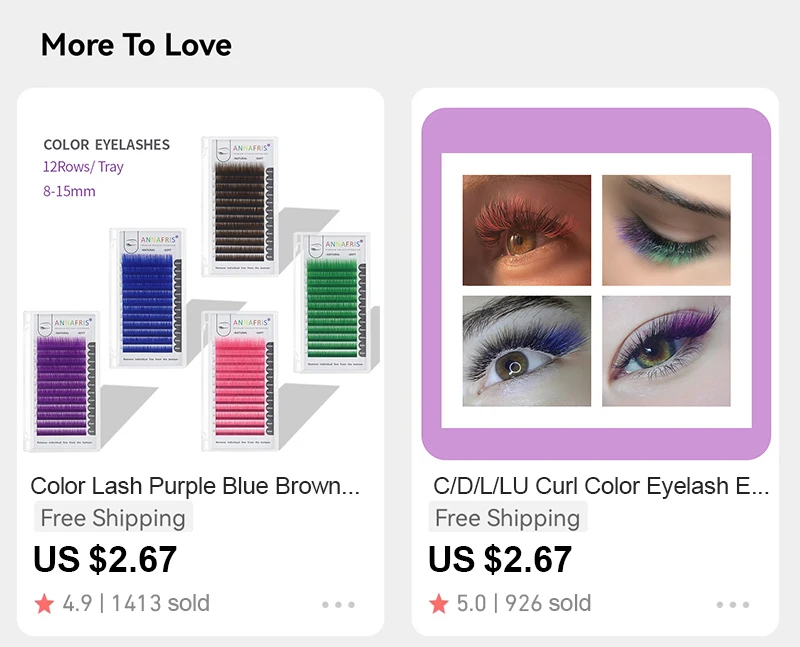Image resolution: width=800 pixels, height=647 pixels.
Task: Open the Color Lash Purple Blue Brown title
Action: coord(195,486)
